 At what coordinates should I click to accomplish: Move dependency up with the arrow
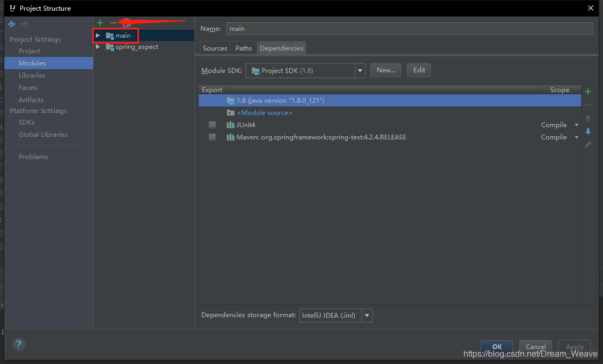click(588, 118)
